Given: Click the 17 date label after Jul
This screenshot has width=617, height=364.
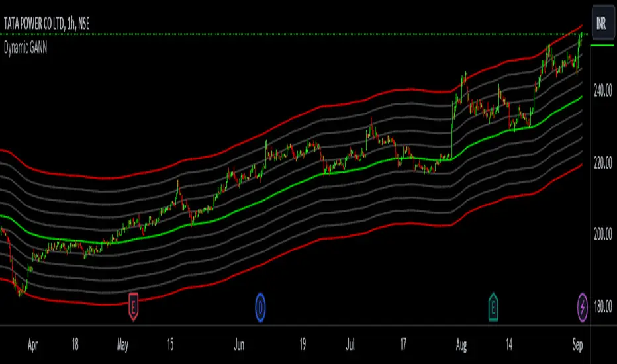Looking at the screenshot, I should coord(403,345).
